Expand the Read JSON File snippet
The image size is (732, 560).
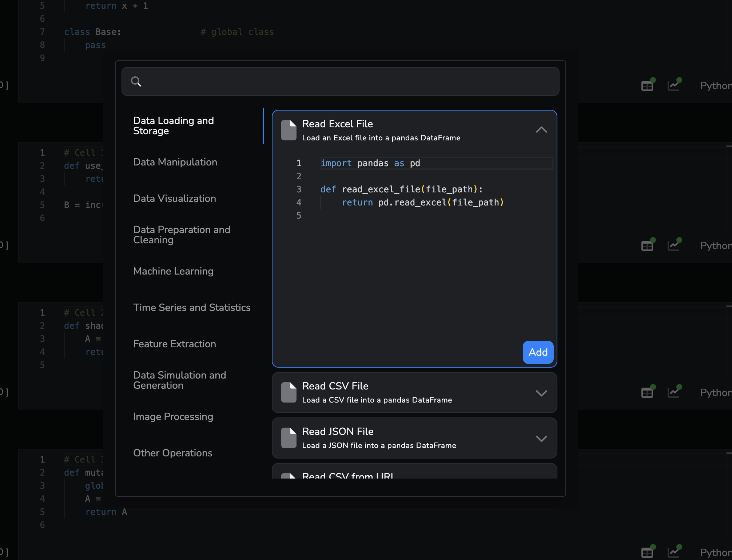coord(542,438)
